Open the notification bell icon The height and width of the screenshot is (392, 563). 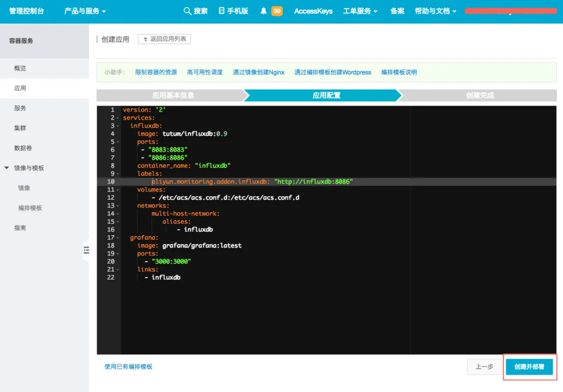tap(263, 11)
